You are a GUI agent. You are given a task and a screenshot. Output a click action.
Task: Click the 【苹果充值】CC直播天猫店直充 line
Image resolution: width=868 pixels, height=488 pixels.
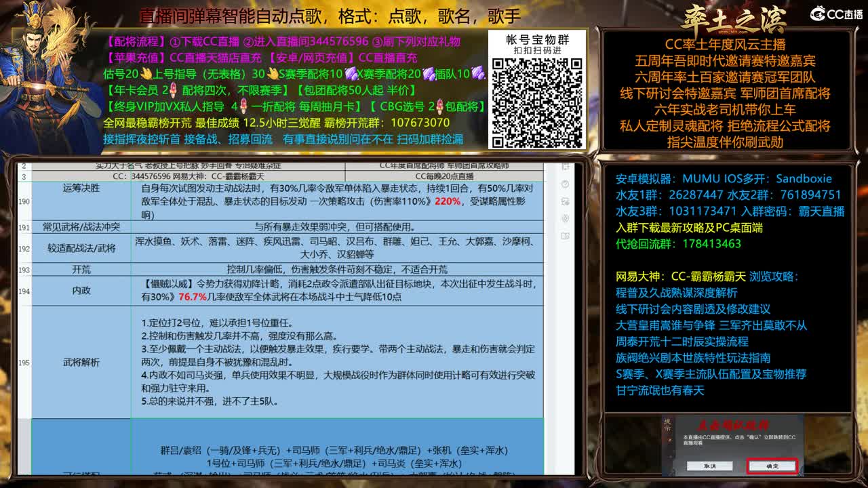(260, 58)
